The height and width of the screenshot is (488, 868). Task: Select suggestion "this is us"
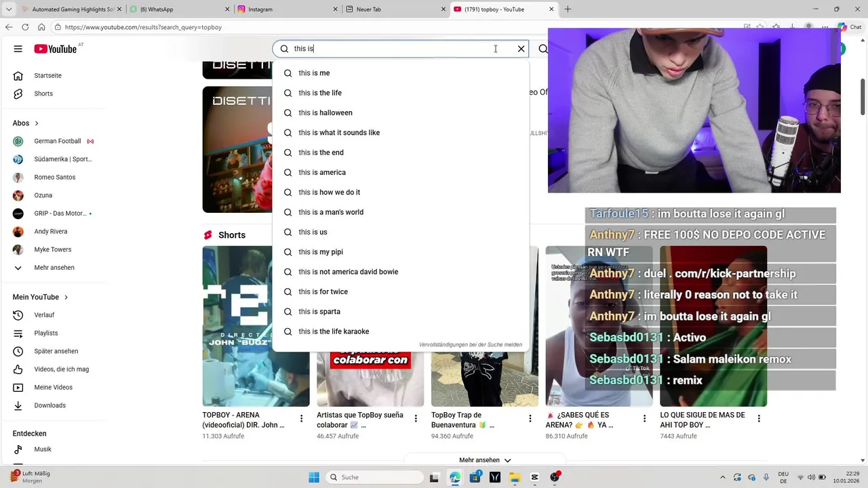(x=401, y=232)
